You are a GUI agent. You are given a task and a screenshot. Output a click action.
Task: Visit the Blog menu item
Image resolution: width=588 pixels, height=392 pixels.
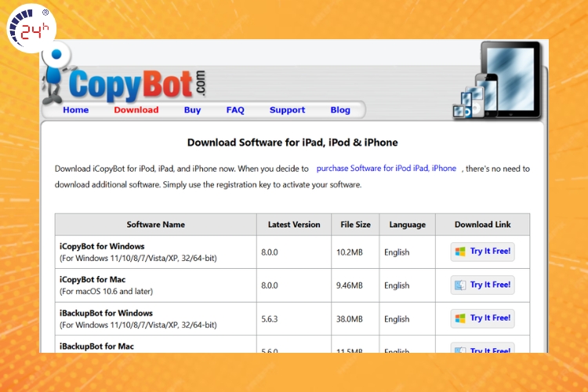(340, 110)
